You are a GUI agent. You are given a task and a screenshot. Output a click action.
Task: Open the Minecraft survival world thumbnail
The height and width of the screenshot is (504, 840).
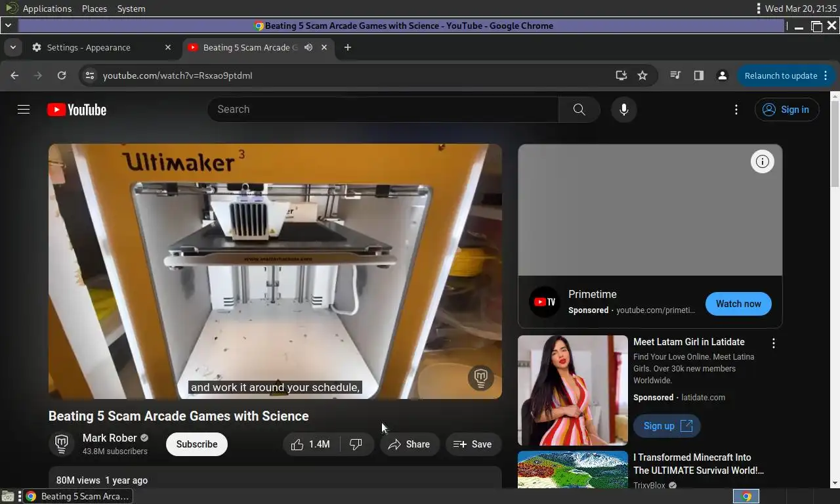click(x=573, y=469)
